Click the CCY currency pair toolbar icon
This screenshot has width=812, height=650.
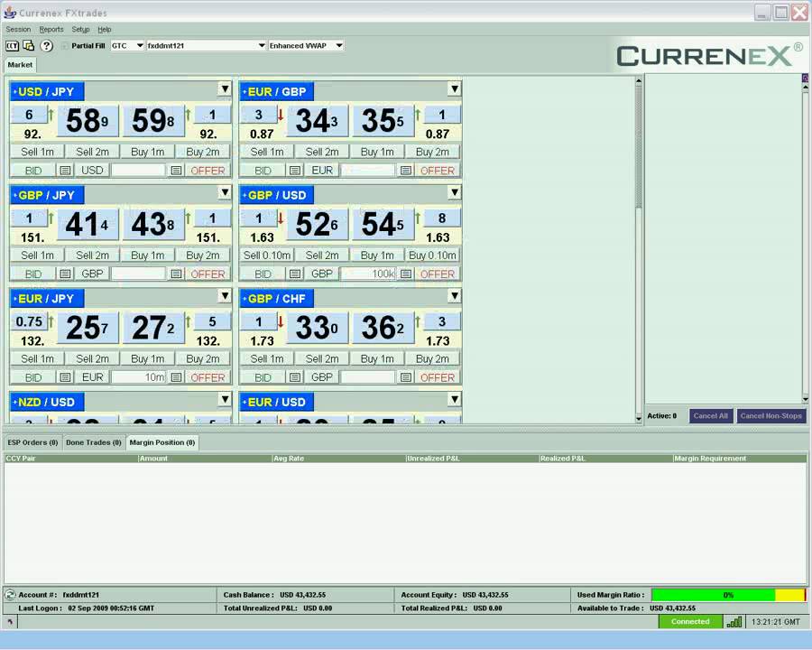[12, 46]
